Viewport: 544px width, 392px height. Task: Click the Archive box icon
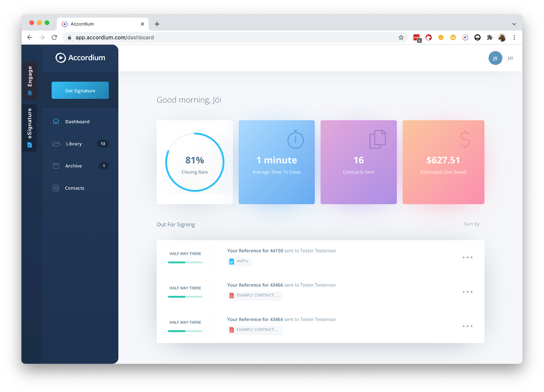56,166
